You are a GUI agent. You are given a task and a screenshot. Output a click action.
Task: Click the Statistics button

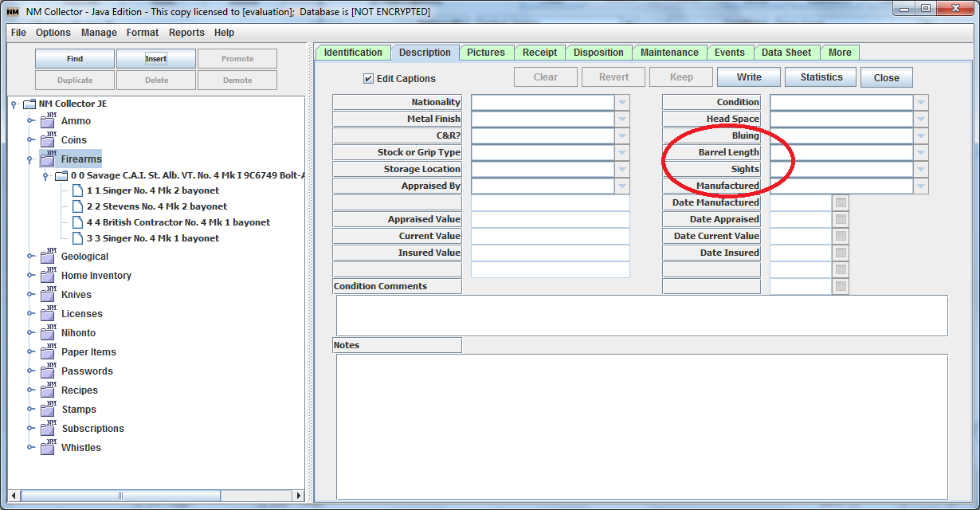click(821, 76)
